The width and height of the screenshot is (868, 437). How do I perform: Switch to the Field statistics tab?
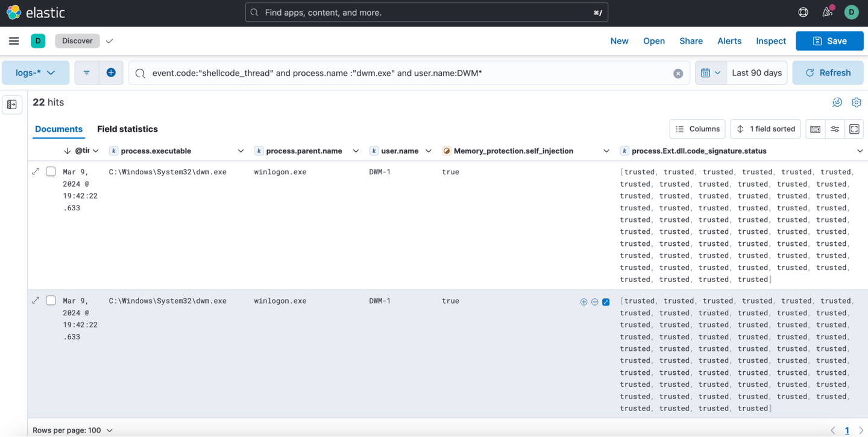(x=127, y=129)
